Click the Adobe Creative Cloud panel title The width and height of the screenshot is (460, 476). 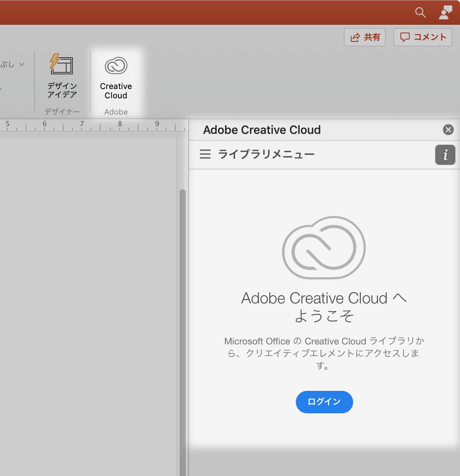pyautogui.click(x=262, y=130)
